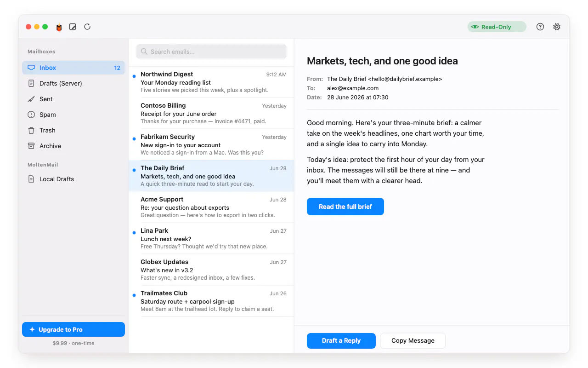Screen dimensions: 588x368
Task: Toggle the Read-Only mode badge
Action: [x=497, y=27]
